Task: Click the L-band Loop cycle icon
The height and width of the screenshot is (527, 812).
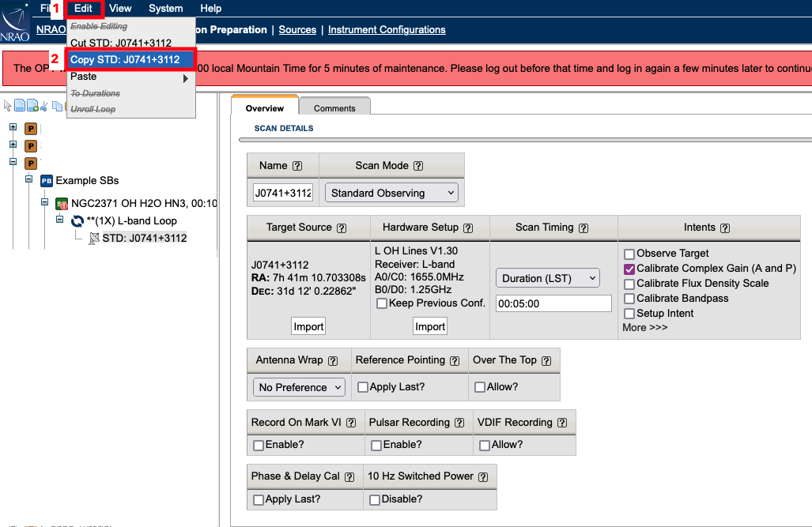Action: [77, 221]
